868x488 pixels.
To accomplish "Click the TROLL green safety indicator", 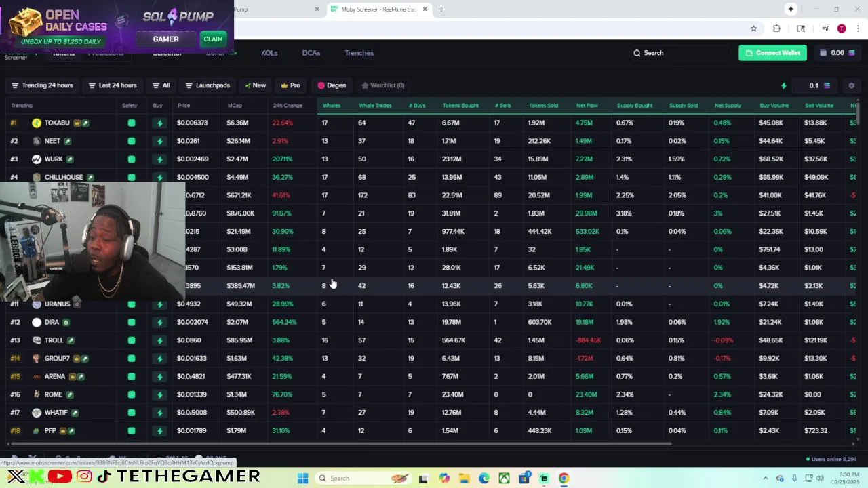I will pos(131,340).
